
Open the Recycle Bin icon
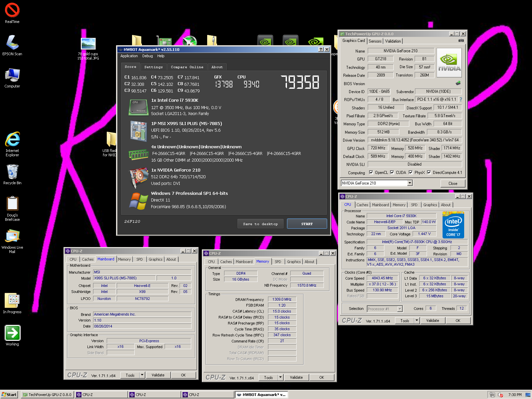point(12,174)
